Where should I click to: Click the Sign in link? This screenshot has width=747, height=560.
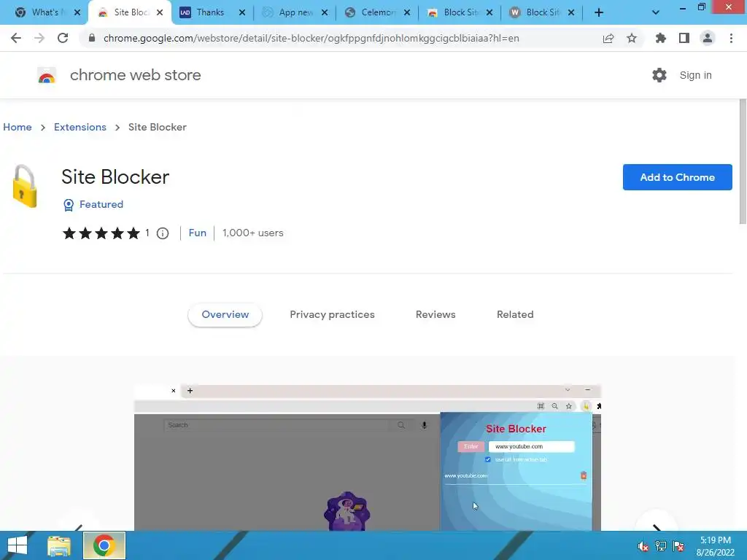(x=695, y=75)
